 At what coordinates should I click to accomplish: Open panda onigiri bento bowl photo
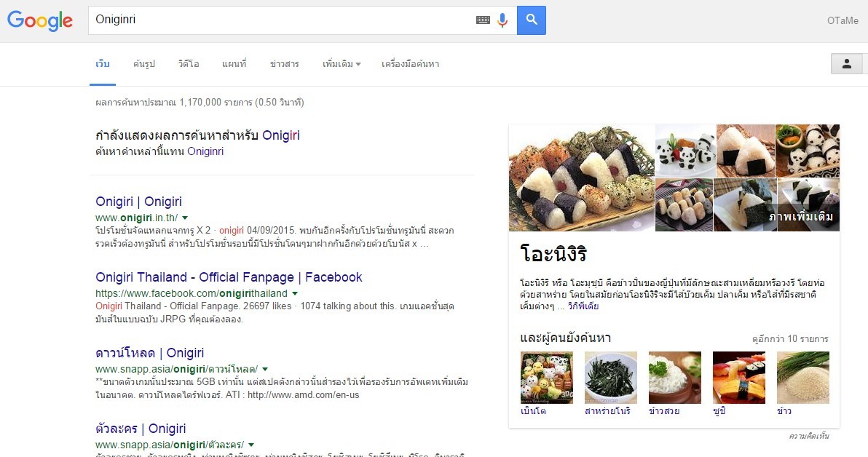tap(807, 151)
